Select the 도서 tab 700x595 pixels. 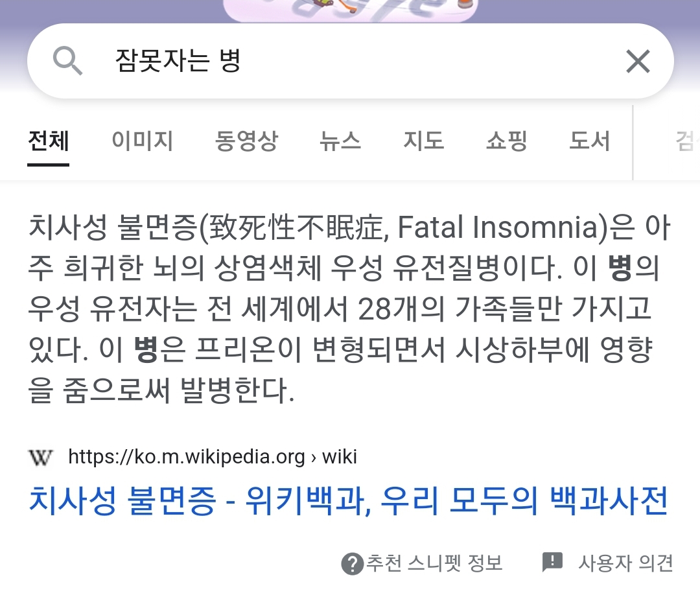coord(590,141)
